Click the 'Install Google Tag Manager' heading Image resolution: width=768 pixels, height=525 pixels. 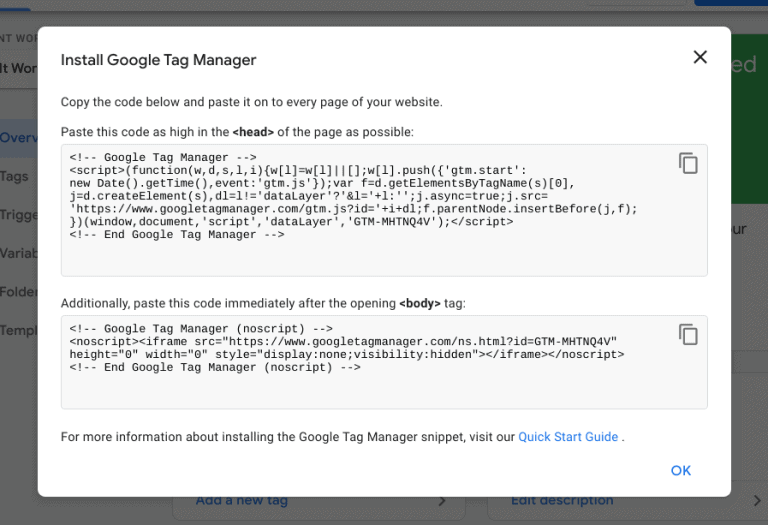[x=158, y=60]
